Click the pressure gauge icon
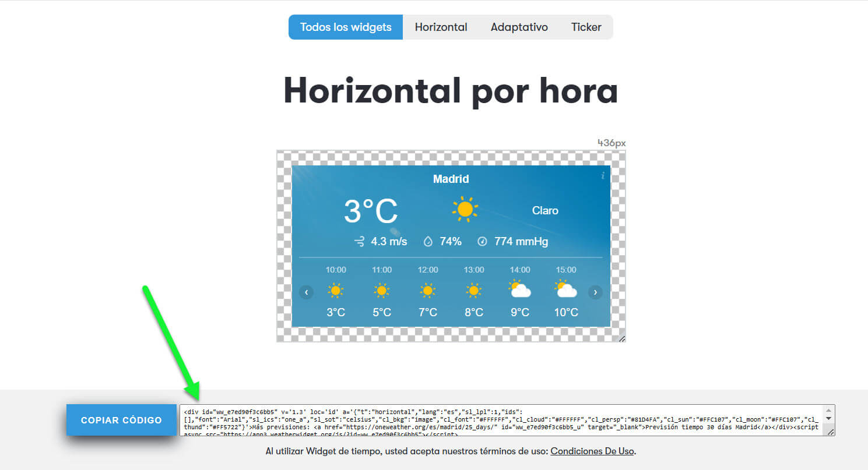The width and height of the screenshot is (868, 470). (482, 241)
